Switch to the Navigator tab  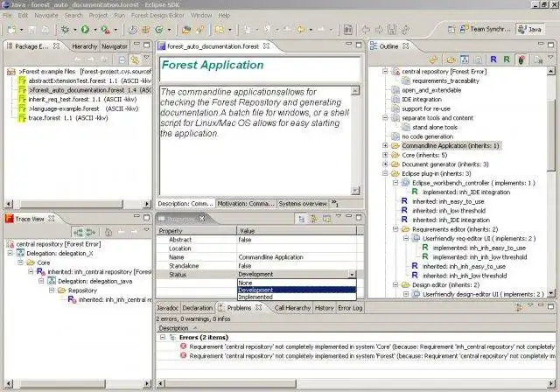tap(115, 46)
